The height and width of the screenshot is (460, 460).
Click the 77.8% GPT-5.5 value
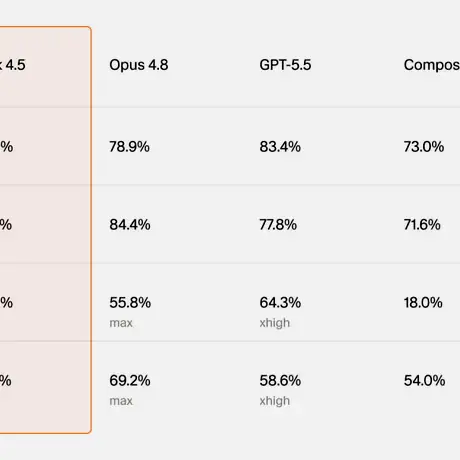(x=278, y=225)
